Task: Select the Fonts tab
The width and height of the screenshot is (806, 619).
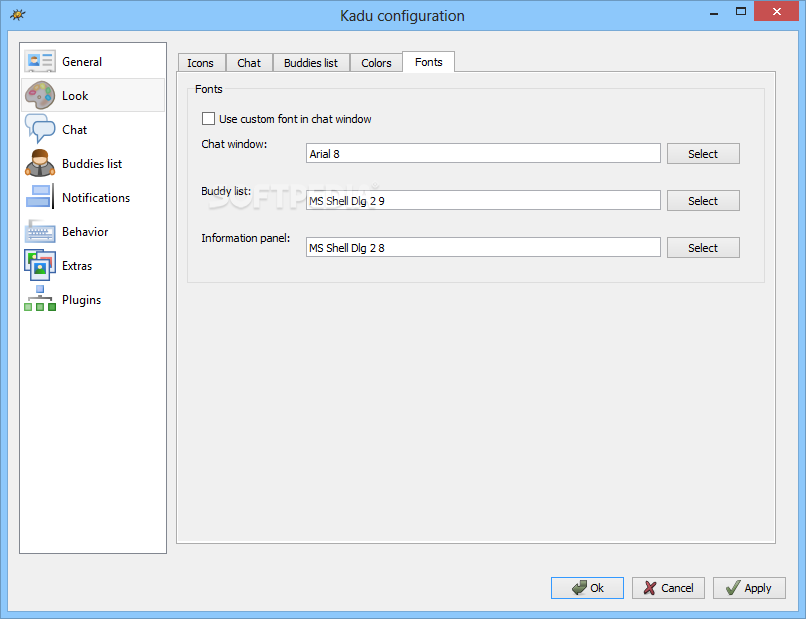Action: (x=428, y=62)
